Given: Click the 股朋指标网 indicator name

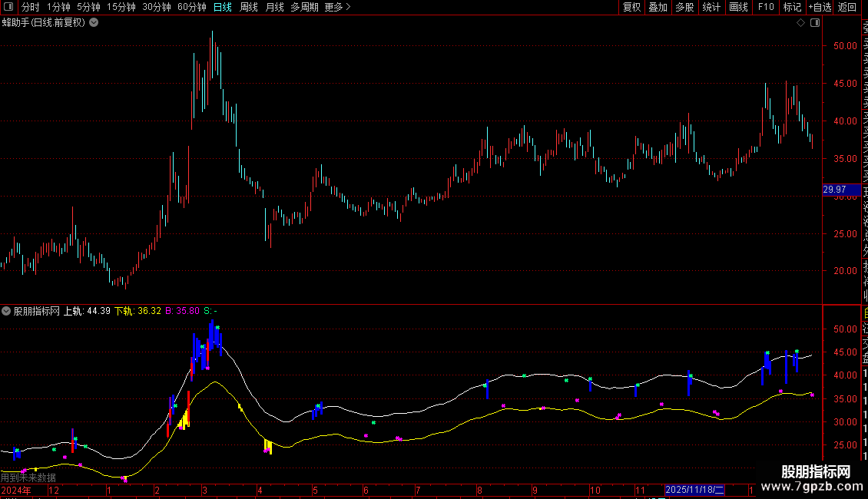Looking at the screenshot, I should (x=37, y=311).
